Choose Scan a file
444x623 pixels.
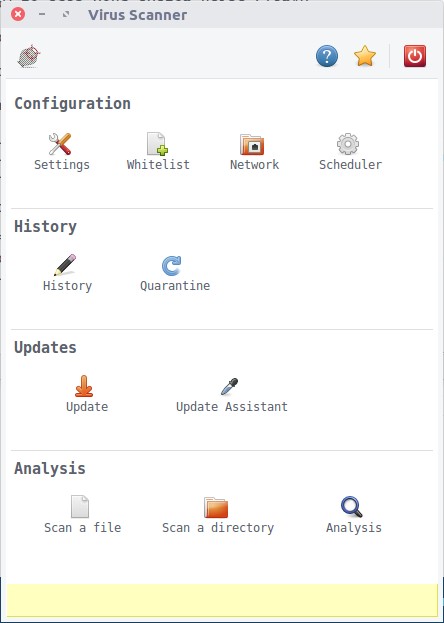click(82, 515)
